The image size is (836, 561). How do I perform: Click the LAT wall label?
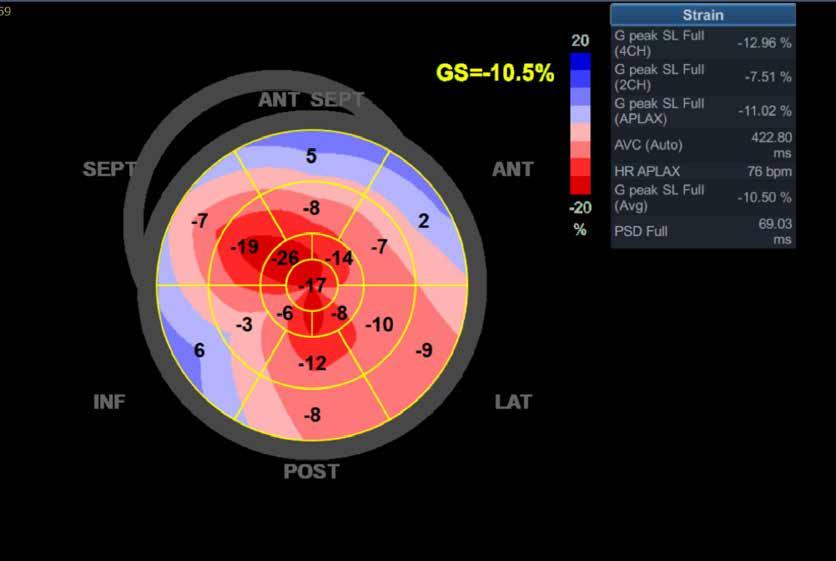pyautogui.click(x=513, y=402)
